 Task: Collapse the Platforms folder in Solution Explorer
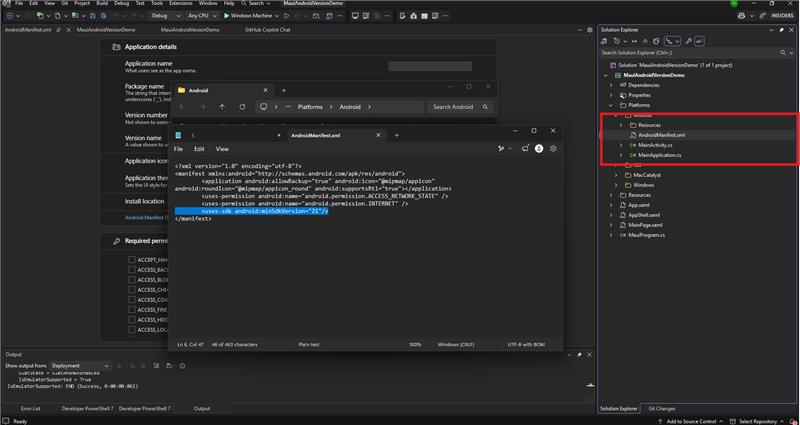coord(611,105)
